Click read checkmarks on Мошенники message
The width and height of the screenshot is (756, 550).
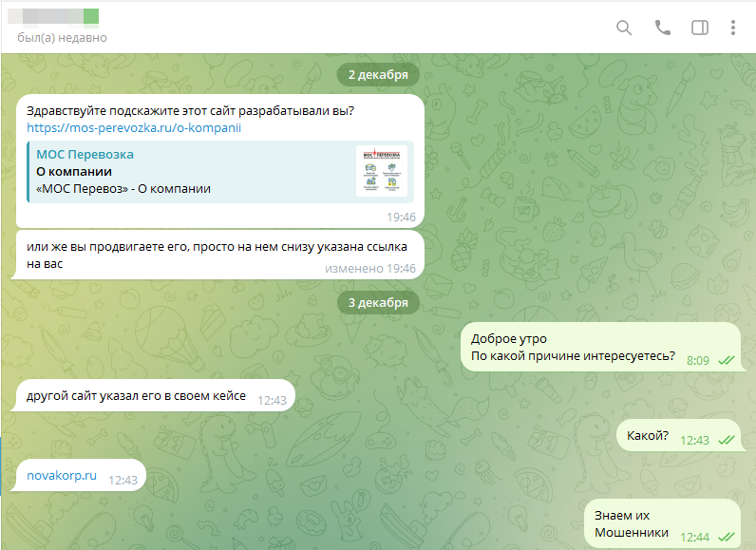pyautogui.click(x=727, y=538)
